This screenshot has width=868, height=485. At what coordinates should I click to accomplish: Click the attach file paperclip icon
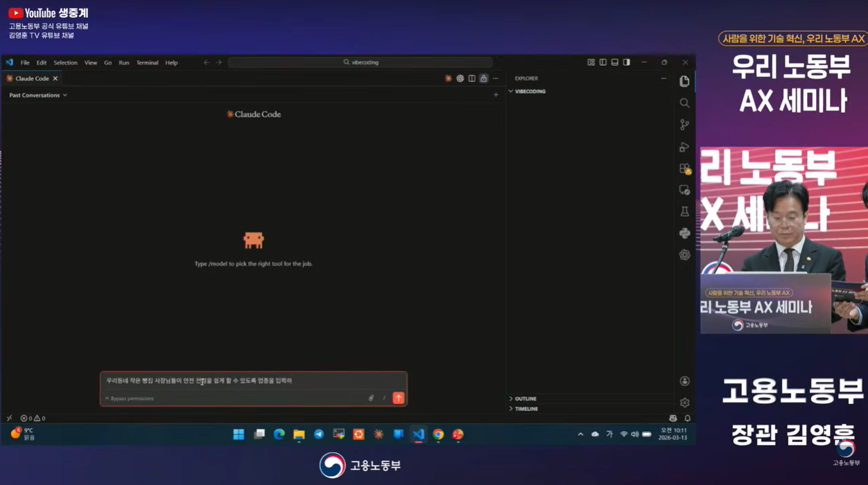coord(371,398)
